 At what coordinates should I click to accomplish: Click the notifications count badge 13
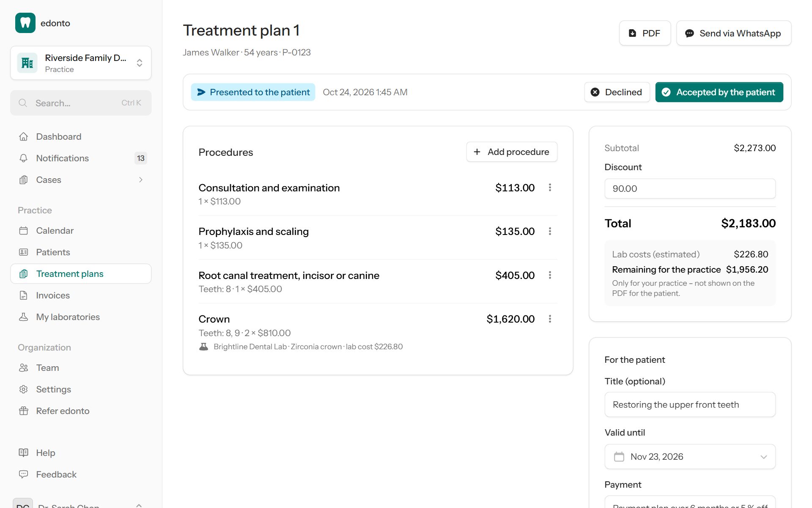[141, 158]
